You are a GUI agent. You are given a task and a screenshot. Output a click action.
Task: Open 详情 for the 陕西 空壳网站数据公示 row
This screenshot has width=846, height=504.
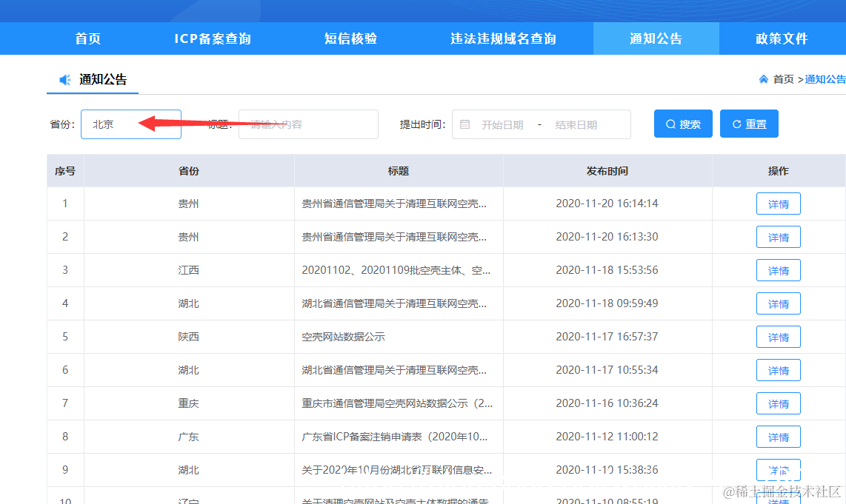click(x=779, y=337)
